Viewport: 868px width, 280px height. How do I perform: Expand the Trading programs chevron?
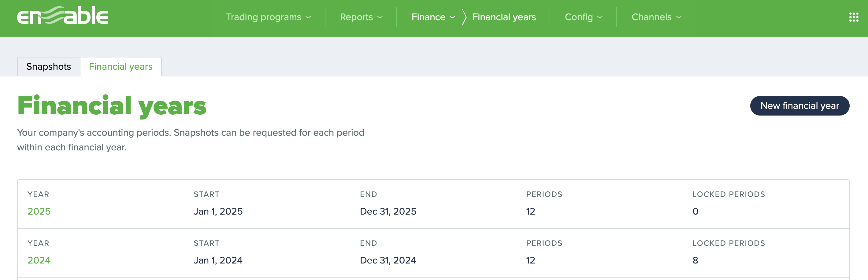click(x=308, y=17)
